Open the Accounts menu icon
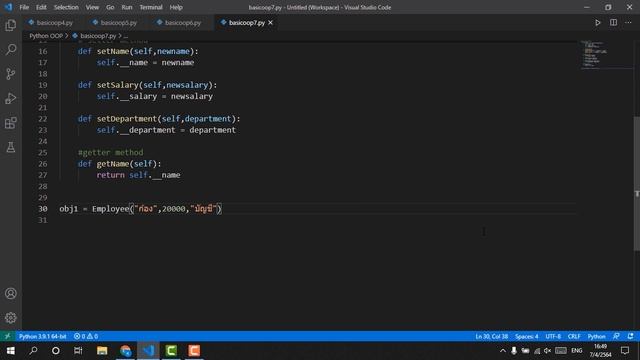 pyautogui.click(x=11, y=293)
